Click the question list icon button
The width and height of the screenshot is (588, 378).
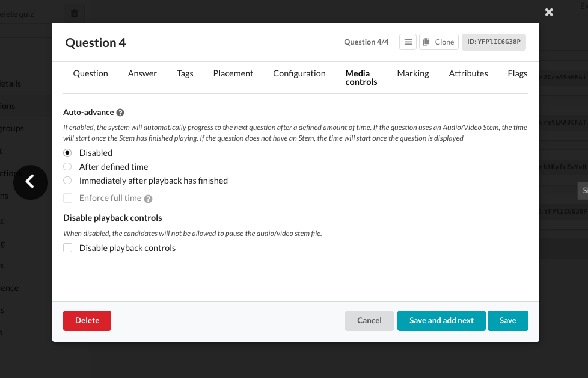pyautogui.click(x=408, y=42)
